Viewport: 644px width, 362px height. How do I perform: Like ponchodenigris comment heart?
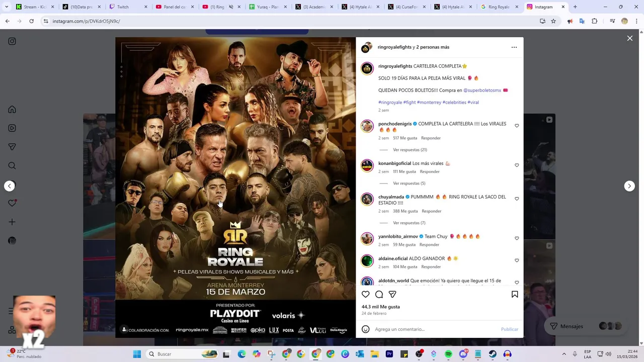pyautogui.click(x=517, y=126)
